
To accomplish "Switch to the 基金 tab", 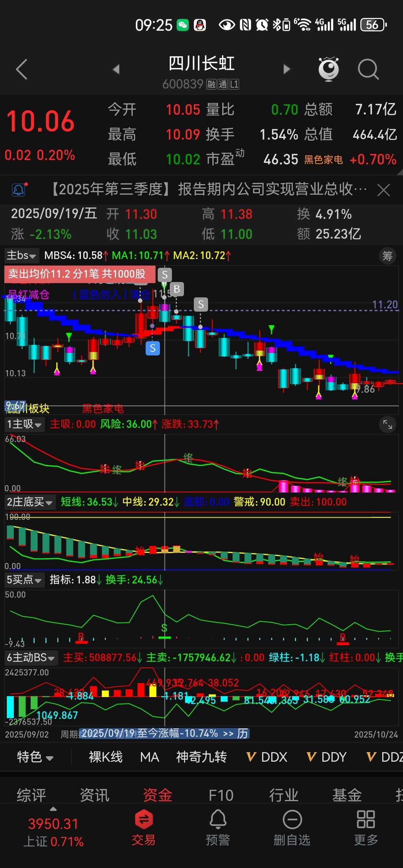I will click(347, 795).
